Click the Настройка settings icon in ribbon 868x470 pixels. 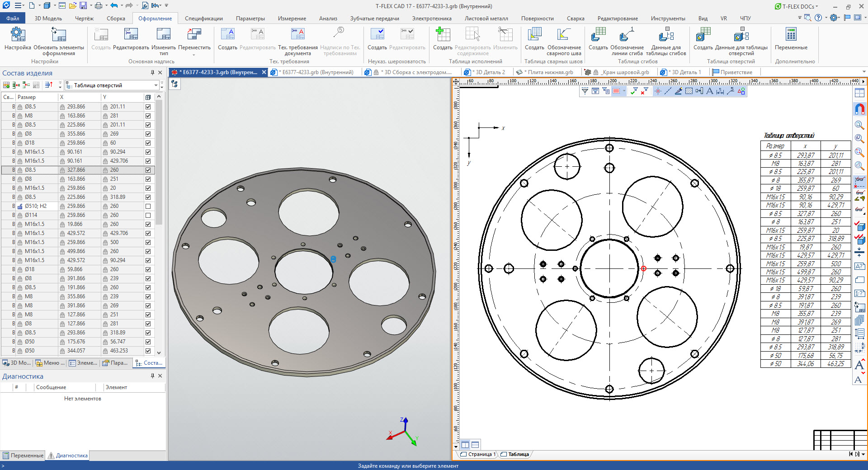pyautogui.click(x=18, y=35)
